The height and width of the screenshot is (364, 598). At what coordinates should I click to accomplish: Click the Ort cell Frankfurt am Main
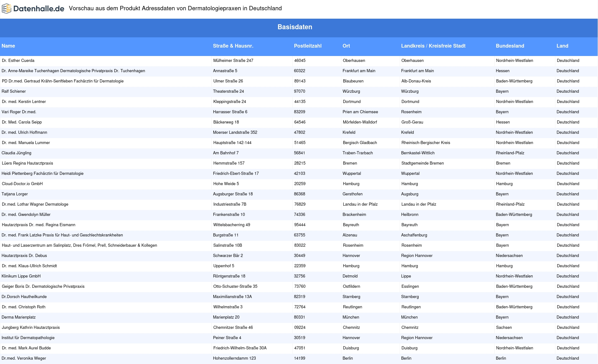(359, 71)
